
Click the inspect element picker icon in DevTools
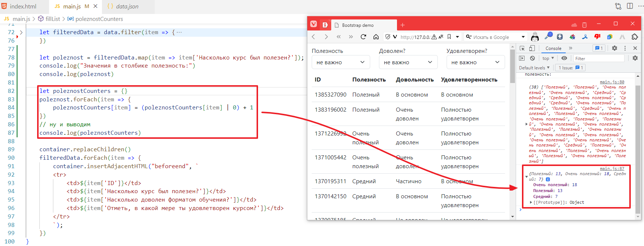click(522, 48)
